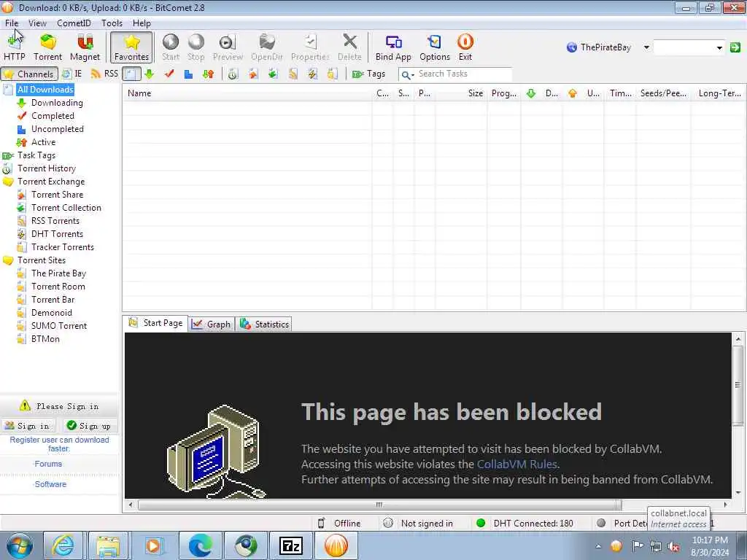Select Downloading in the sidebar tree
This screenshot has width=747, height=560.
[57, 103]
